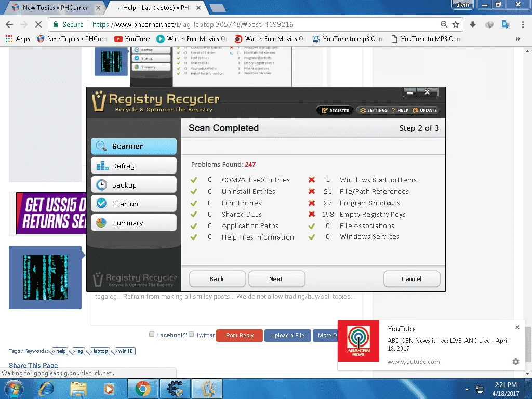
Task: Click the 'win10' tag link
Action: point(124,351)
